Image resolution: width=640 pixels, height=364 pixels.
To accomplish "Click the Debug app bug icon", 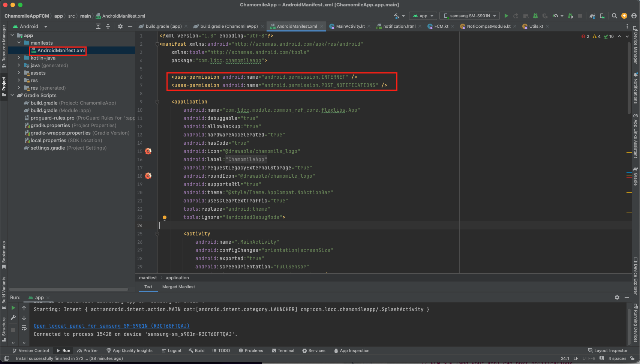I will tap(535, 16).
